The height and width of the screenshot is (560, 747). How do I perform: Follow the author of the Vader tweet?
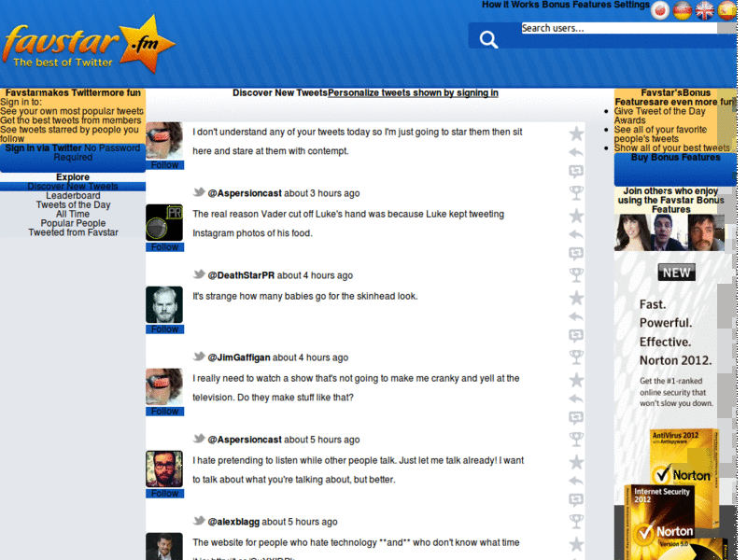click(165, 247)
